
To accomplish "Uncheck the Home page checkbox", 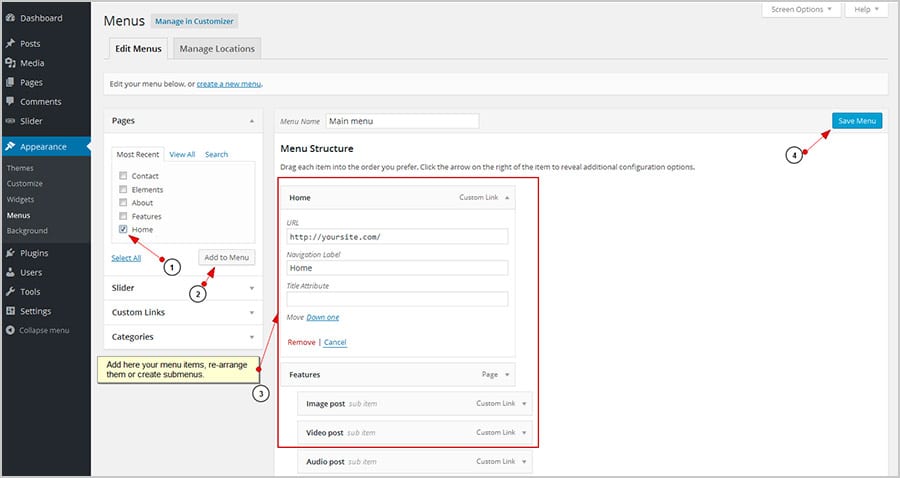I will coord(123,229).
